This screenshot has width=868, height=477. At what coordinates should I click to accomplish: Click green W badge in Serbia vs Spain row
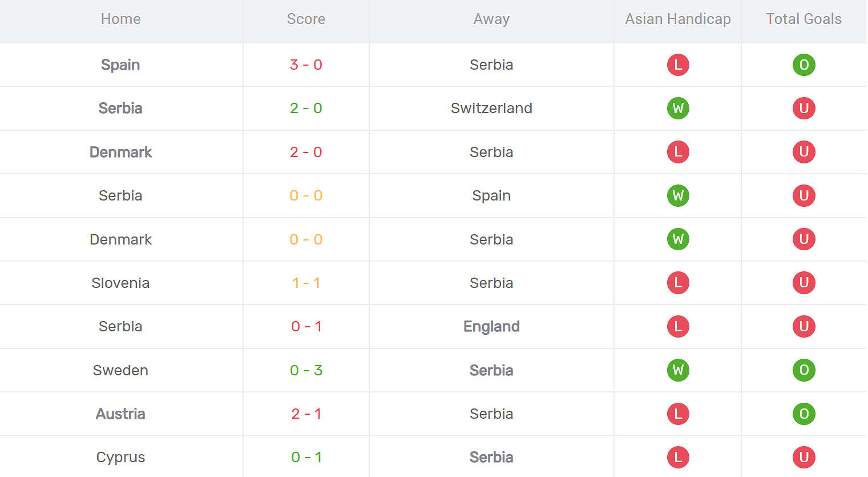point(678,195)
